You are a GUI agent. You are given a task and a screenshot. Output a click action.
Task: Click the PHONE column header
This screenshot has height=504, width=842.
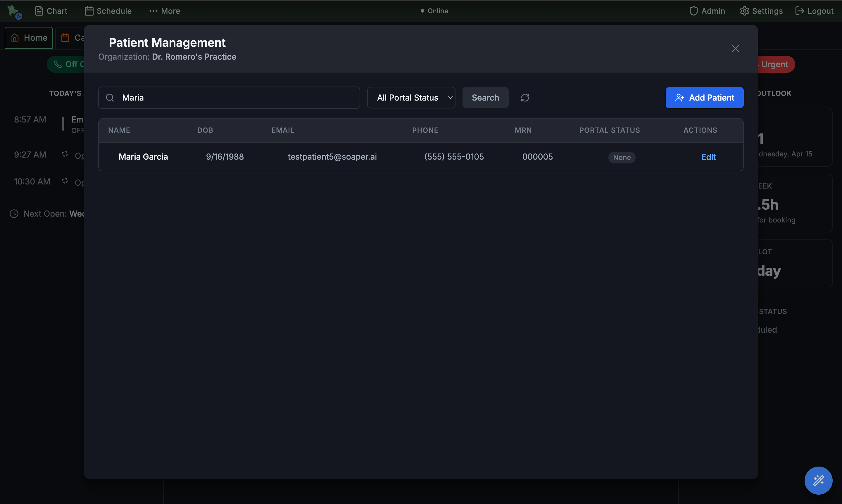pos(425,130)
